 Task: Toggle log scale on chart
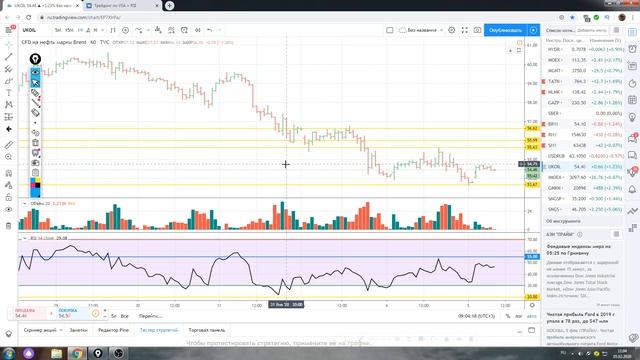pos(518,316)
